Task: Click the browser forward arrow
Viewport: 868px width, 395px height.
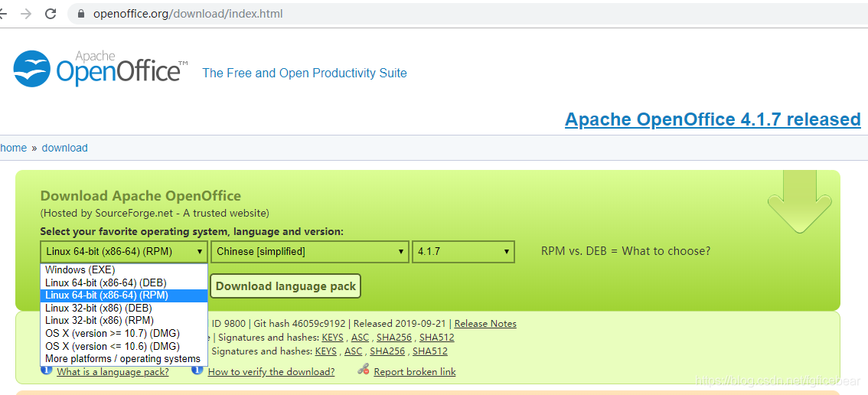Action: point(25,14)
